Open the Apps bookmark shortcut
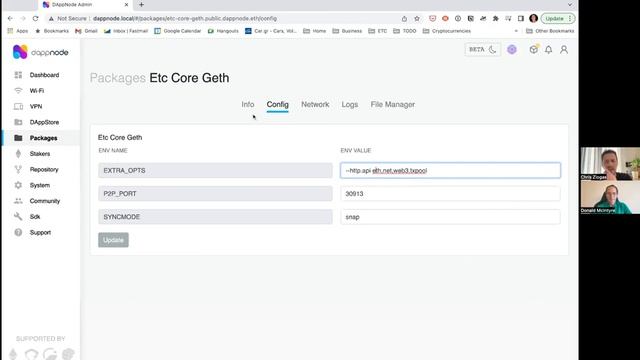640x360 pixels. click(18, 31)
